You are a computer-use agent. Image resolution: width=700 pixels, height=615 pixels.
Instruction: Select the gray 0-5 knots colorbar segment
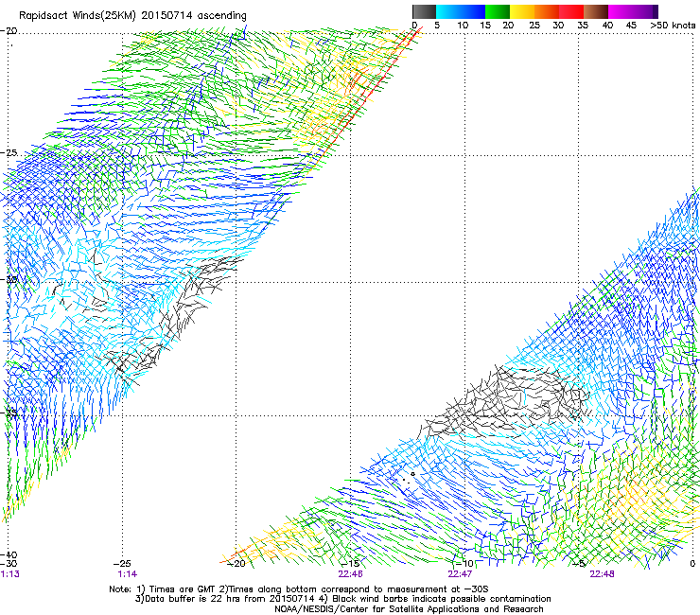tap(424, 11)
